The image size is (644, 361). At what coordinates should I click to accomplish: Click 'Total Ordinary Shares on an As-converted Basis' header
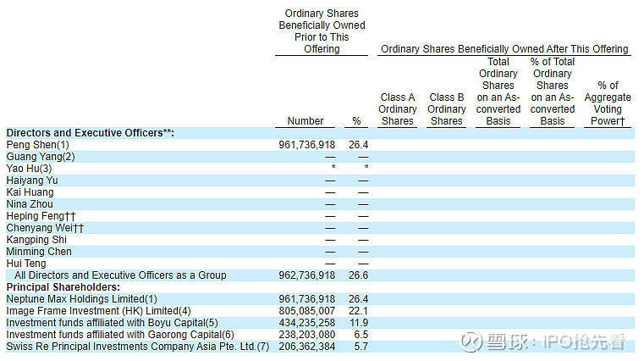(x=498, y=92)
